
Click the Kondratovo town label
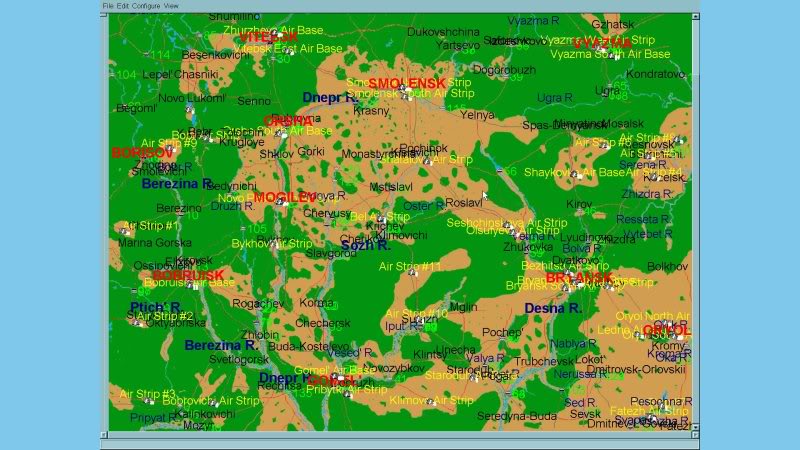coord(656,74)
